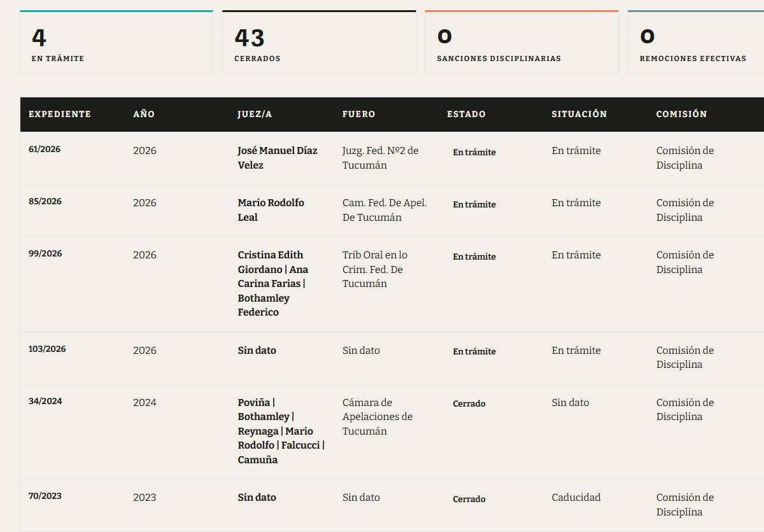Image resolution: width=764 pixels, height=532 pixels.
Task: Sort by the Juez/a column header
Action: [255, 115]
